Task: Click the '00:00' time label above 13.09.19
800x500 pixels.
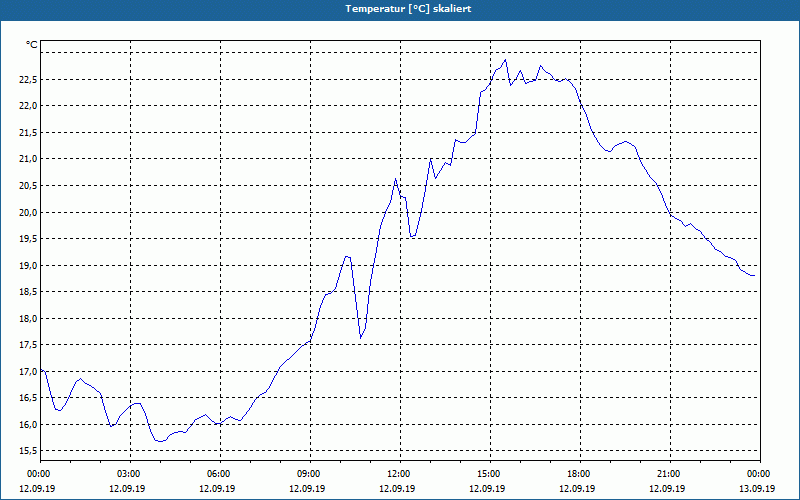Action: (758, 474)
